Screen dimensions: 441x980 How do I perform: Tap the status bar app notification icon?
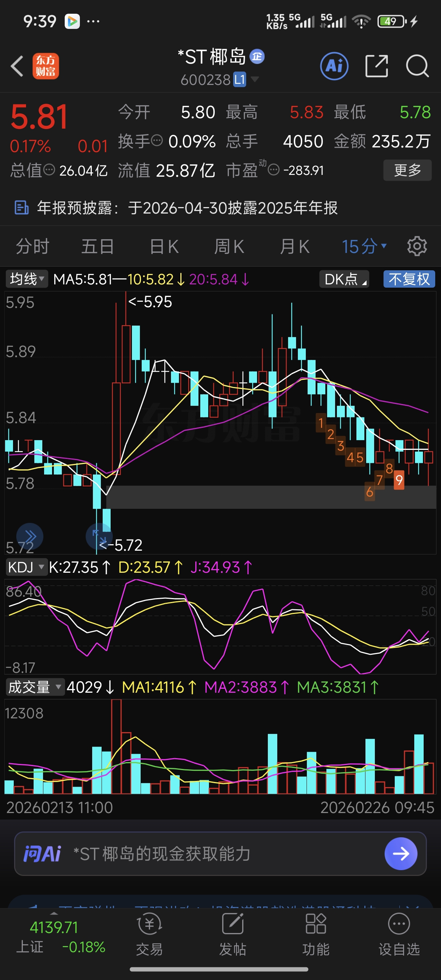tap(72, 21)
